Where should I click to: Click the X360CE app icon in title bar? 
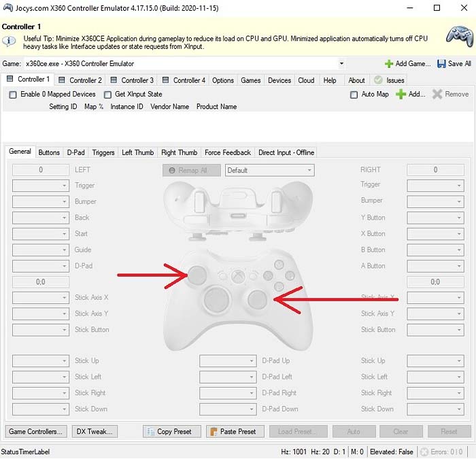[8, 7]
